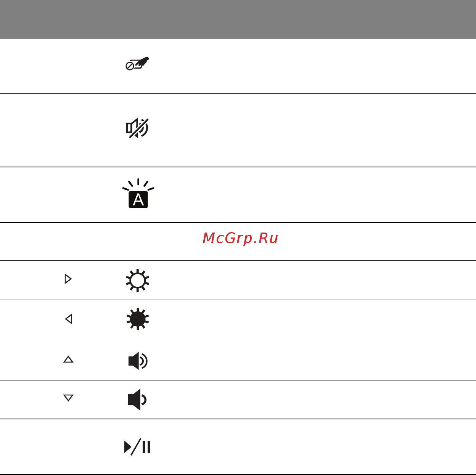Click the right-pointing triangle arrow

pyautogui.click(x=68, y=279)
